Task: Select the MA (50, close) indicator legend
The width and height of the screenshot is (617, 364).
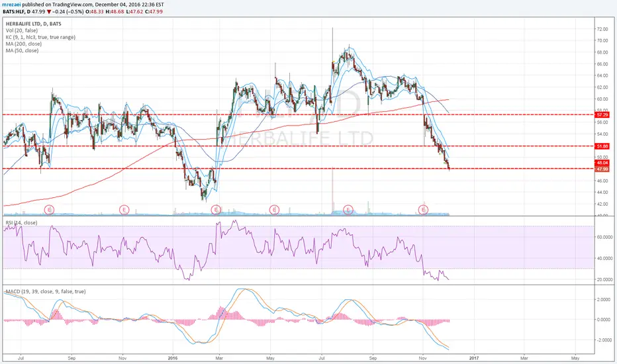Action: point(22,50)
